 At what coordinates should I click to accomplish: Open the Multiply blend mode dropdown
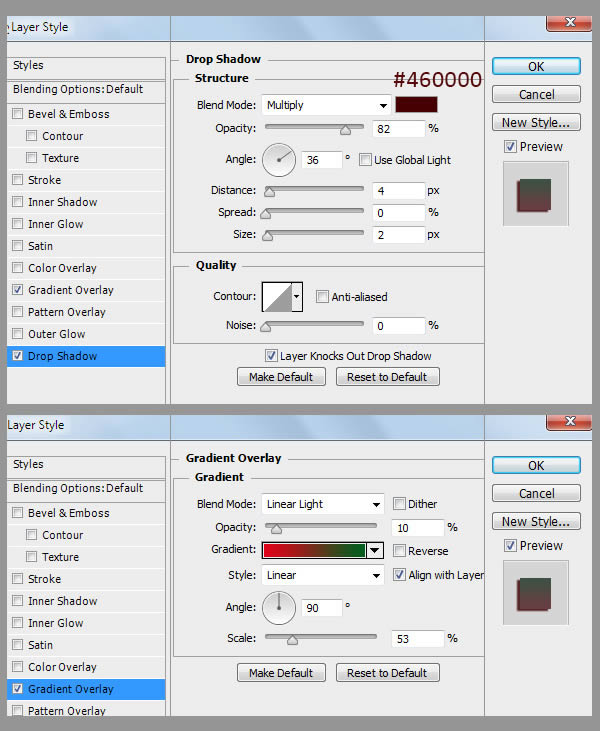[x=325, y=105]
